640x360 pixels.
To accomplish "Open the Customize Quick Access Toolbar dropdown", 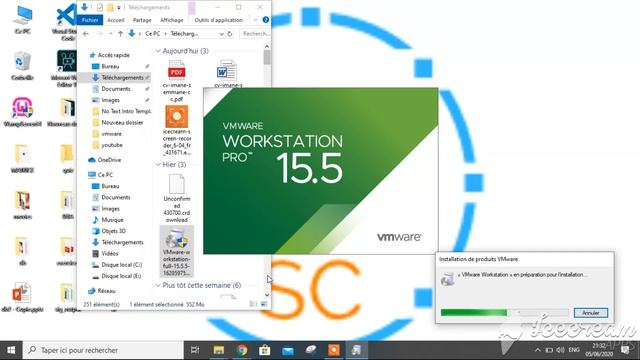I will point(119,7).
